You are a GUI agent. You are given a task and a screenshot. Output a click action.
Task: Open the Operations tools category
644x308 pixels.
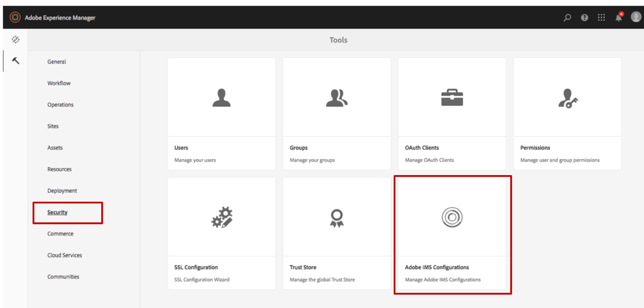point(60,105)
